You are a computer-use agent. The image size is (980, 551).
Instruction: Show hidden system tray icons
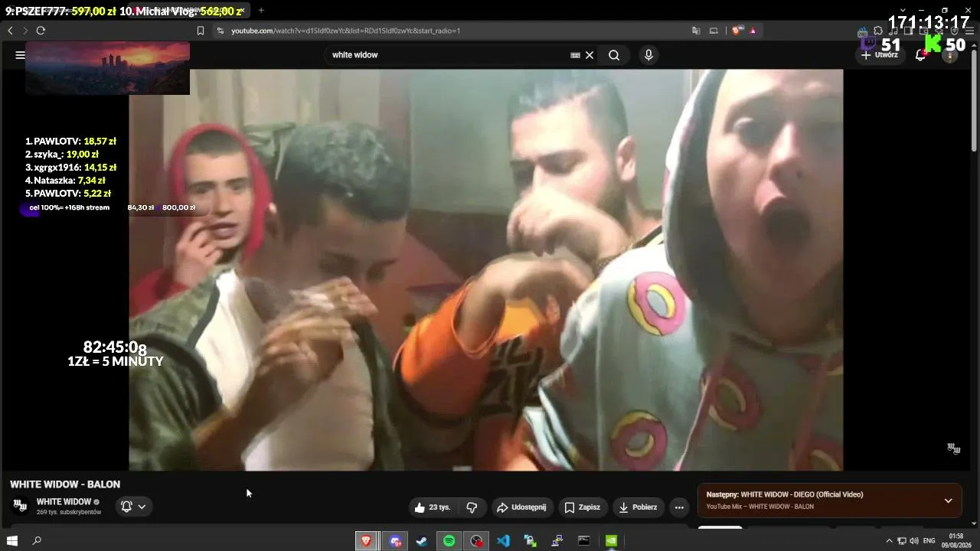889,541
